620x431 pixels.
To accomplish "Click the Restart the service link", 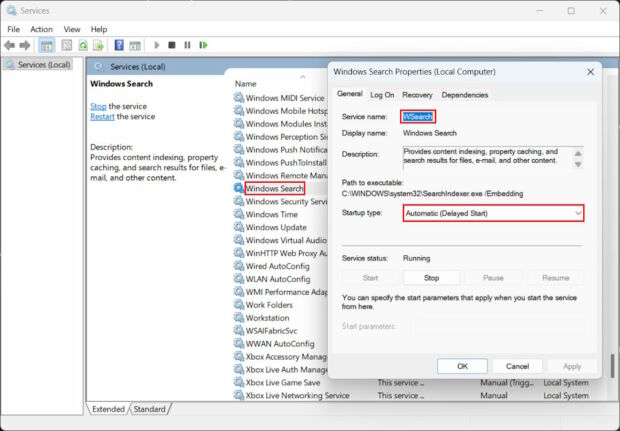I will 102,117.
